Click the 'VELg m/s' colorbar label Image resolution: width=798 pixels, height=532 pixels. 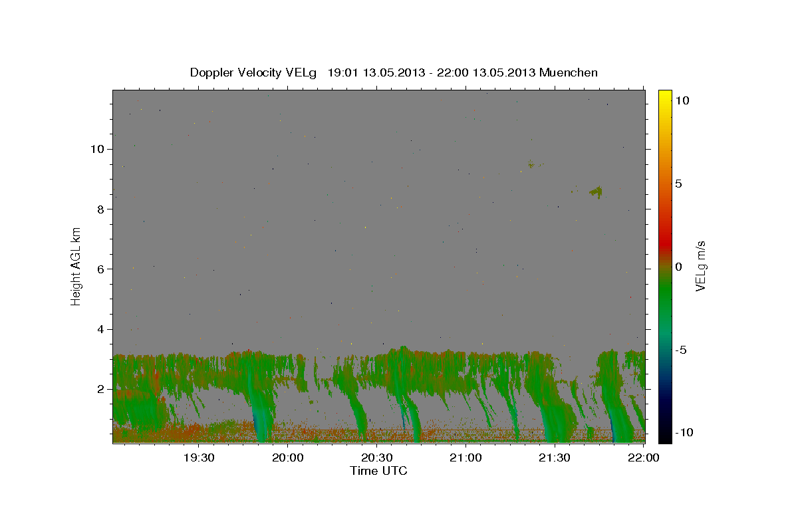click(700, 266)
